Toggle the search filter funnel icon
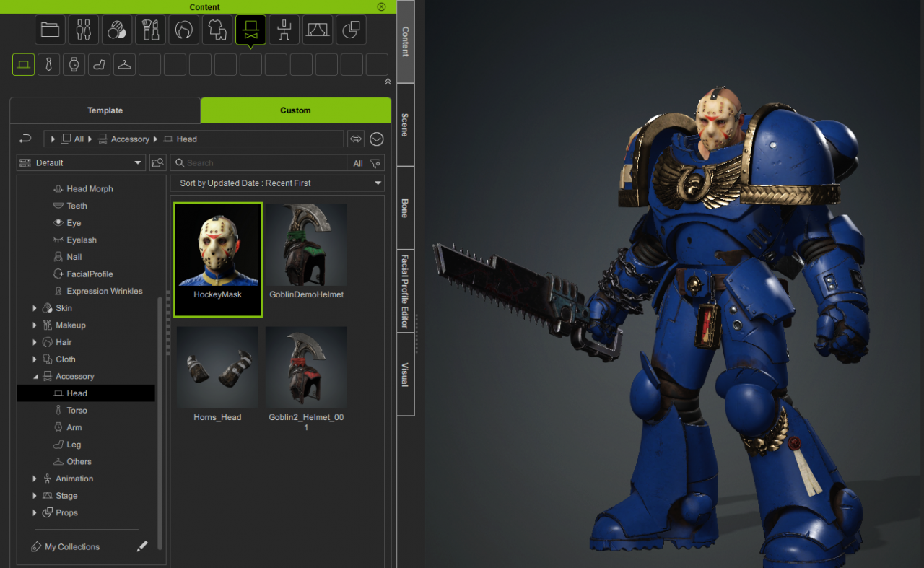 coord(375,163)
